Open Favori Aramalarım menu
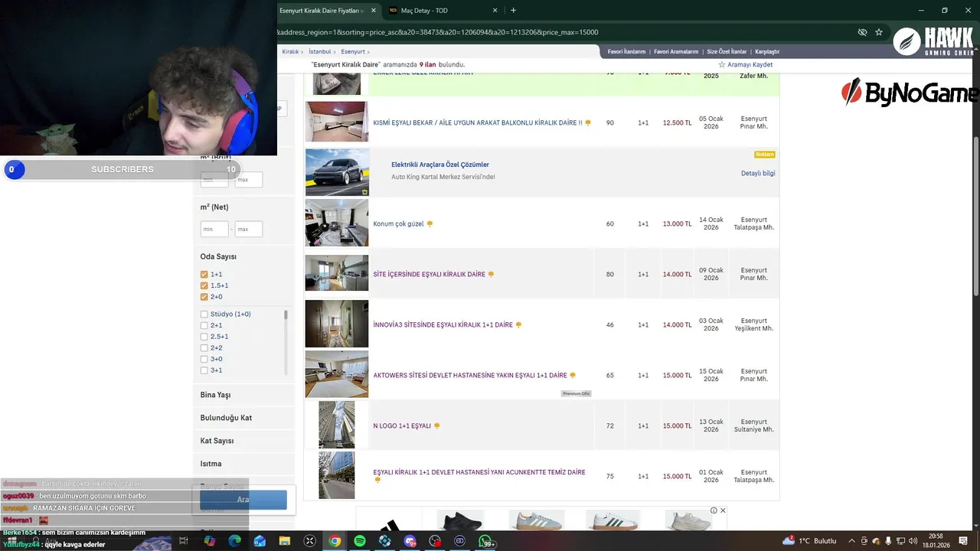This screenshot has height=551, width=980. click(676, 51)
